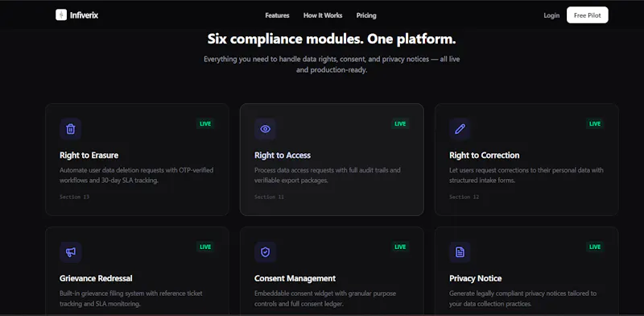Click the LIVE badge on Grievance Redressal
644x316 pixels.
click(205, 247)
